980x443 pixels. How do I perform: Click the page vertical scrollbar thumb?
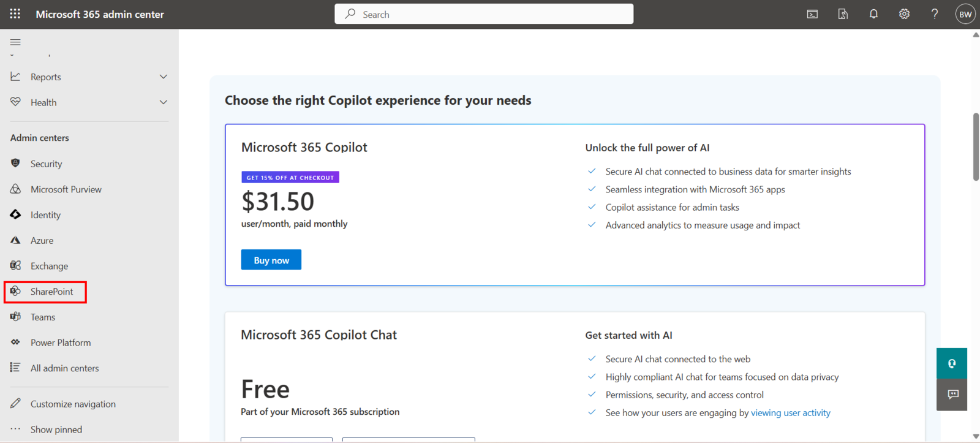(976, 146)
